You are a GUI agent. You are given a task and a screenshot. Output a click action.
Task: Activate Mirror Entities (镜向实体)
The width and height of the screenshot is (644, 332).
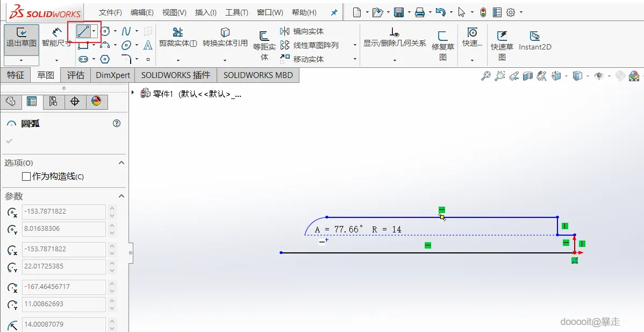302,31
